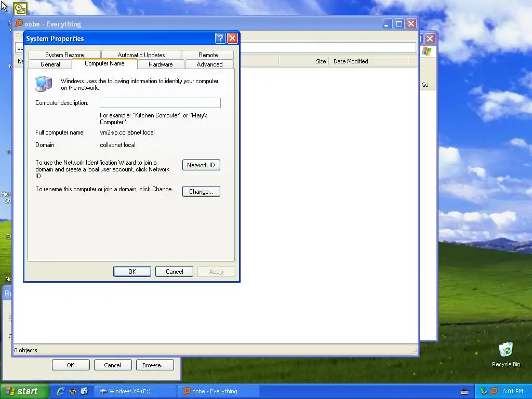The width and height of the screenshot is (532, 399).
Task: Sort by the Size column header
Action: coord(303,61)
